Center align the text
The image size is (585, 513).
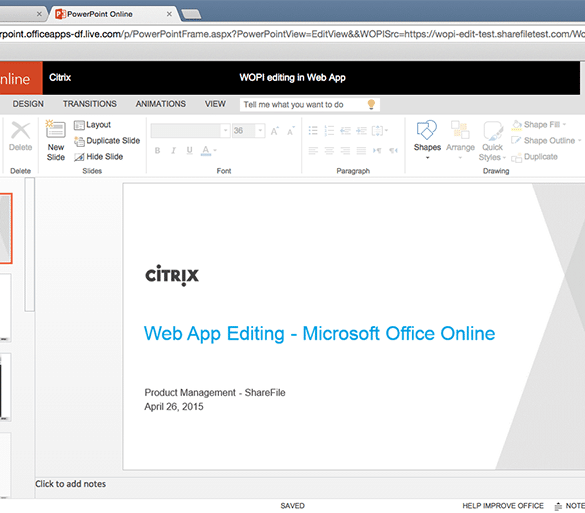pyautogui.click(x=329, y=150)
